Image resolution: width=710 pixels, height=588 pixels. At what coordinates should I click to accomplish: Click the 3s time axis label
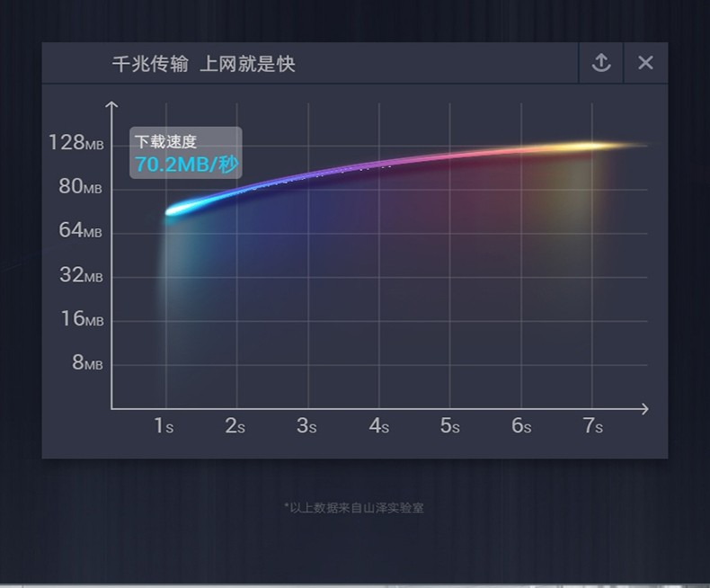tap(306, 426)
